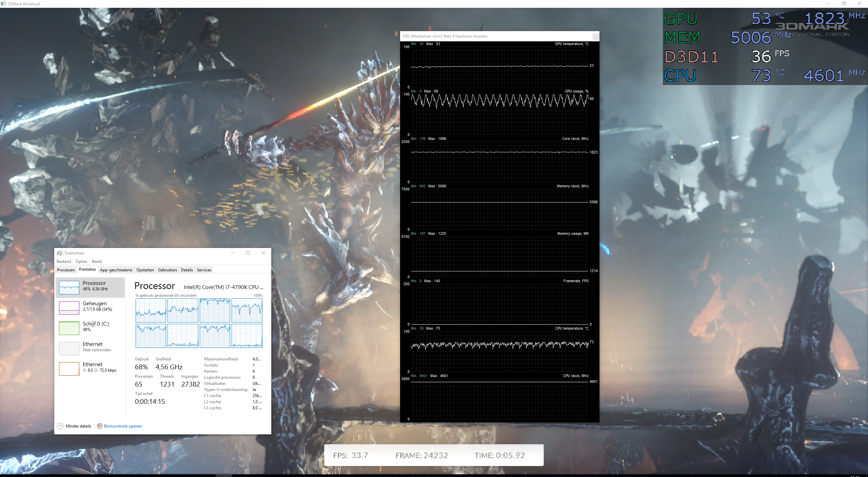The width and height of the screenshot is (868, 477).
Task: Click the Intel Core i7-4790K CPU name
Action: click(223, 287)
